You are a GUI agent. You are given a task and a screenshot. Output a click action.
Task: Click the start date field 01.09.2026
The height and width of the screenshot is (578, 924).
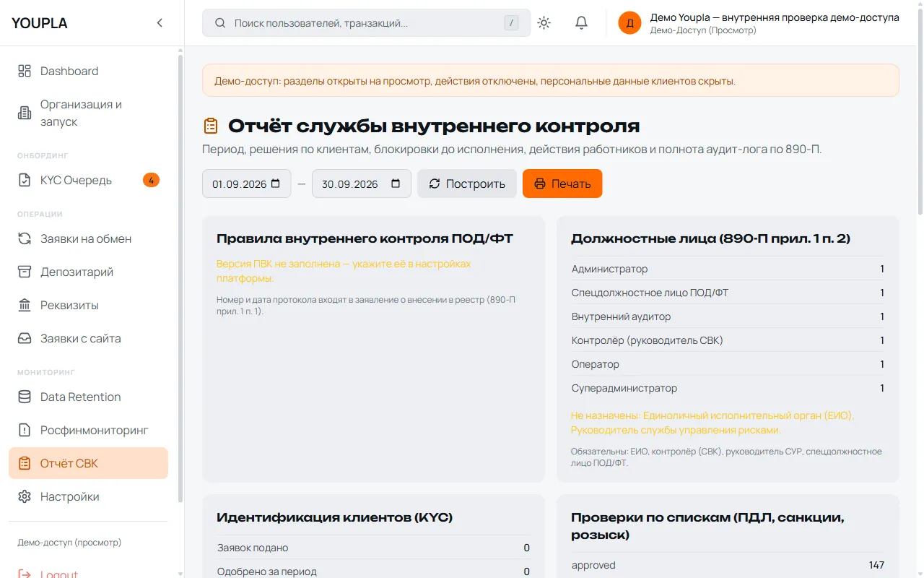[x=247, y=184]
